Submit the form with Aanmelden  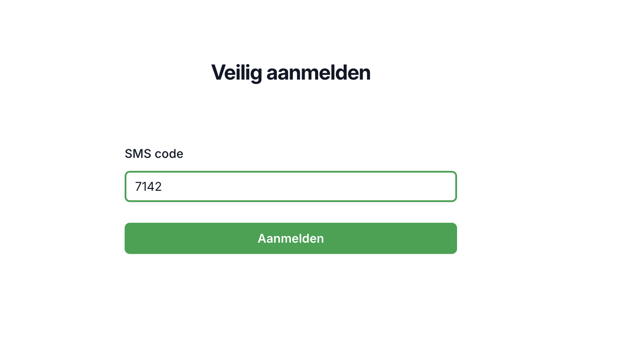(290, 238)
